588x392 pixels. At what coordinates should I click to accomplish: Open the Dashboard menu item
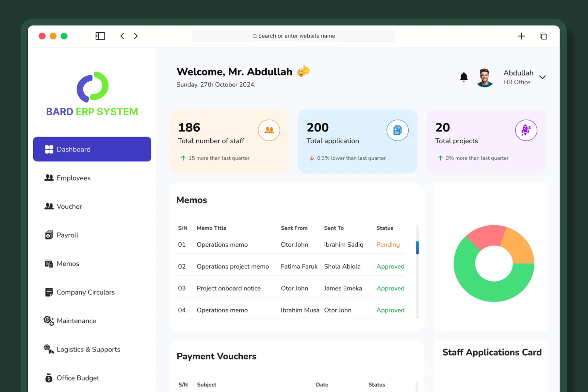[92, 149]
